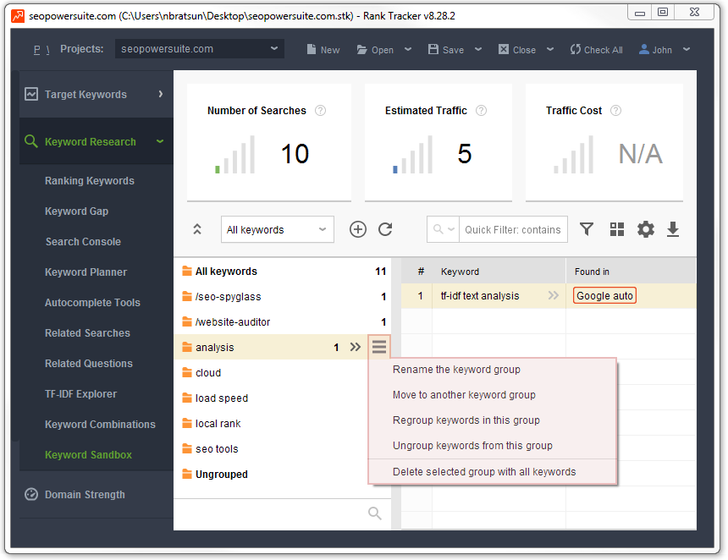
Task: Click the analysis group hamburger menu icon
Action: coord(379,347)
